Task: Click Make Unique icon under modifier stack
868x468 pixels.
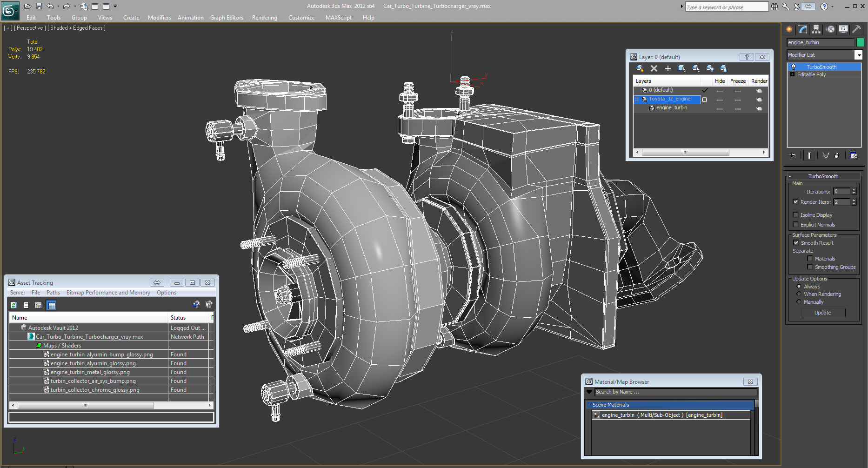Action: [x=826, y=155]
